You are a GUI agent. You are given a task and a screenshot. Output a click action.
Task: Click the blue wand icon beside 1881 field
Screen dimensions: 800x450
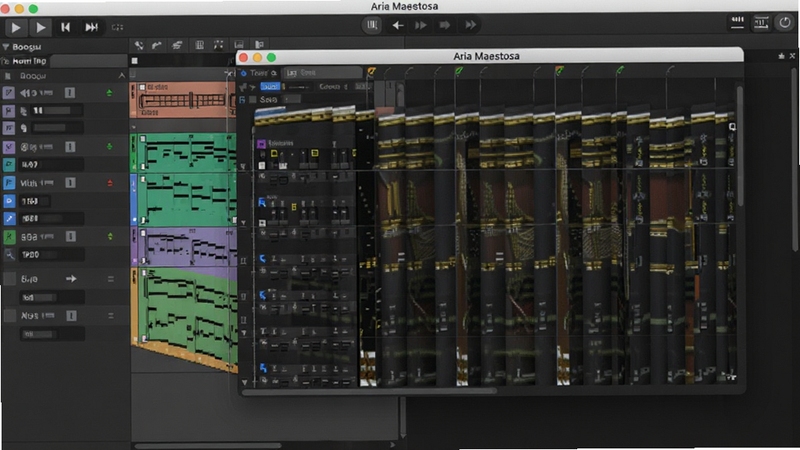[9, 219]
